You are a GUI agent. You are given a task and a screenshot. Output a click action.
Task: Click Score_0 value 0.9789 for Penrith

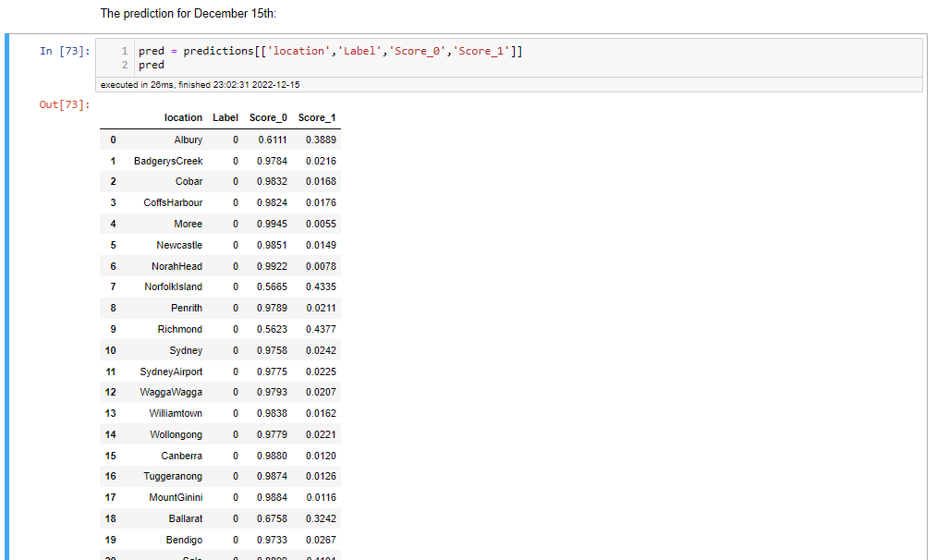[x=272, y=309]
